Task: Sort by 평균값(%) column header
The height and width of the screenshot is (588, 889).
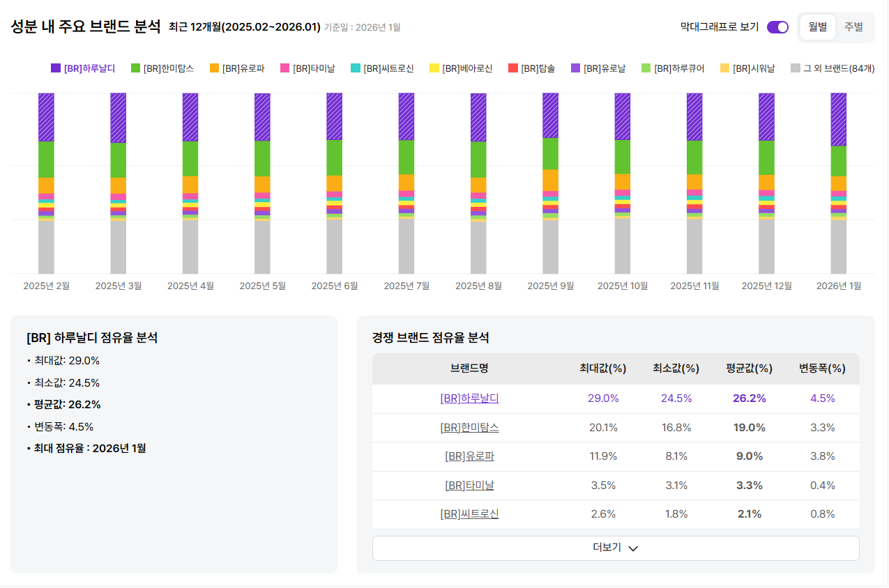Action: click(x=749, y=369)
